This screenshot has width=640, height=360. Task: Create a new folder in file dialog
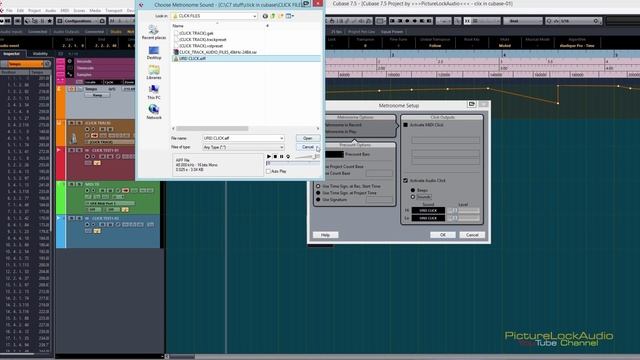[x=280, y=16]
